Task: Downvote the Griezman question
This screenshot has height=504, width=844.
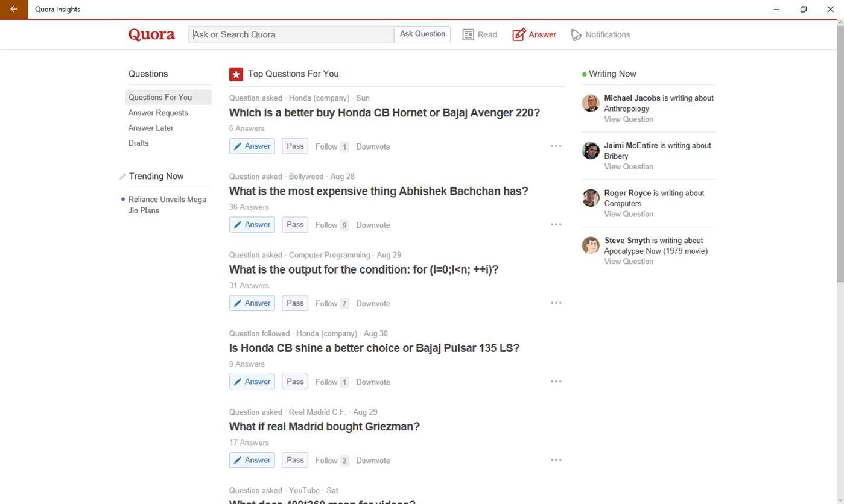Action: coord(373,460)
